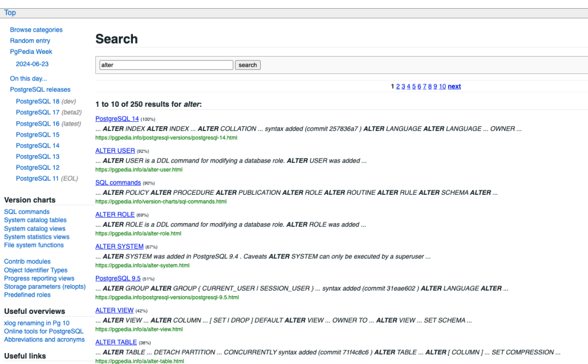Open Abbreviations and acronyms overview

pos(44,340)
